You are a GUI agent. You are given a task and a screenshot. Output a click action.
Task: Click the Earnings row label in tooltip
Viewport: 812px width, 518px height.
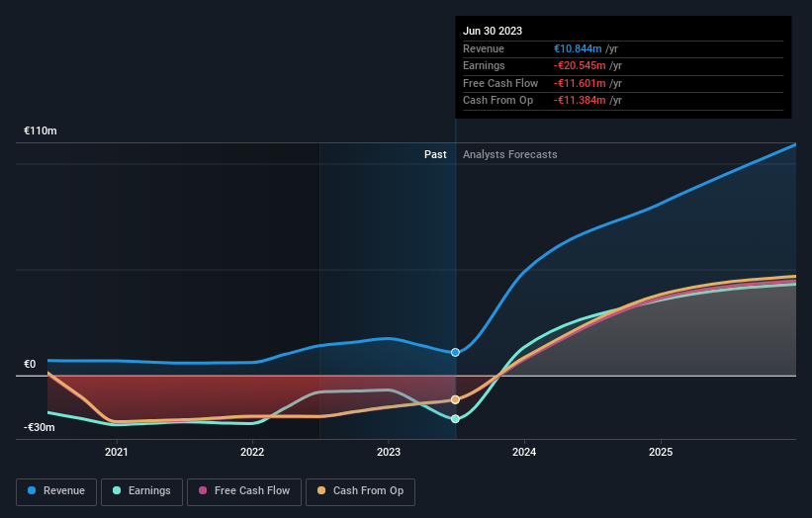coord(484,65)
